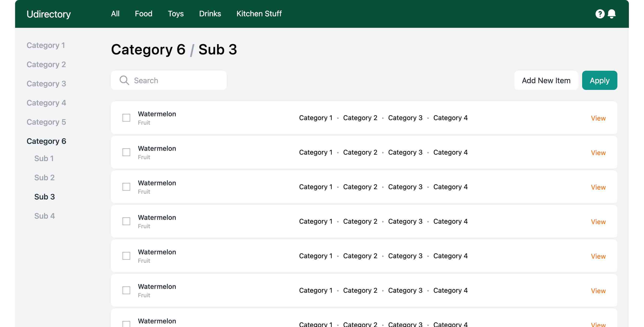The height and width of the screenshot is (327, 644).
Task: Click the Add New Item button
Action: pyautogui.click(x=546, y=80)
